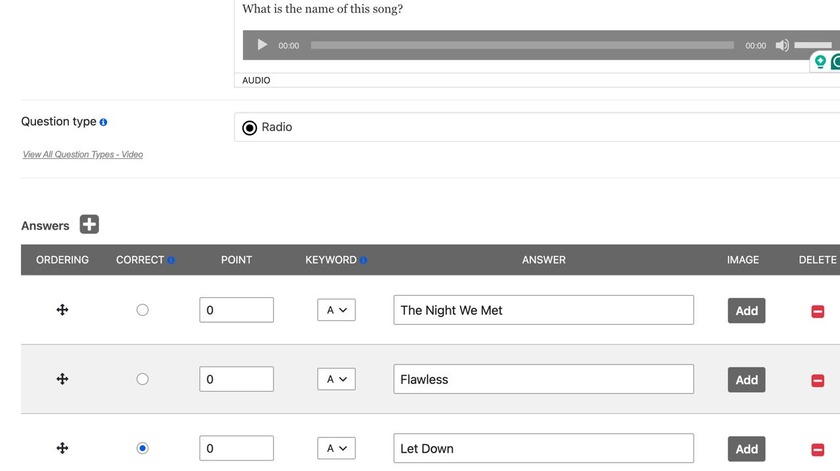Viewport: 840px width, 471px height.
Task: Mark The Night We Met as correct
Action: (142, 310)
